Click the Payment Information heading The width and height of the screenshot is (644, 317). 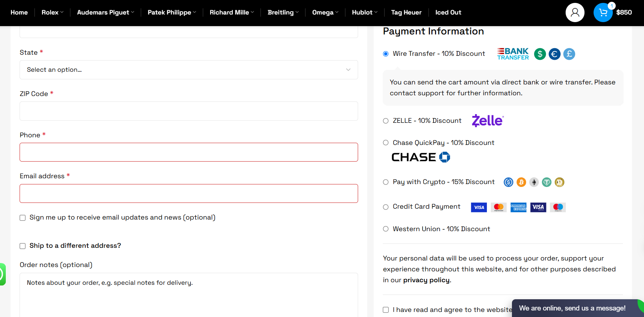pos(433,32)
